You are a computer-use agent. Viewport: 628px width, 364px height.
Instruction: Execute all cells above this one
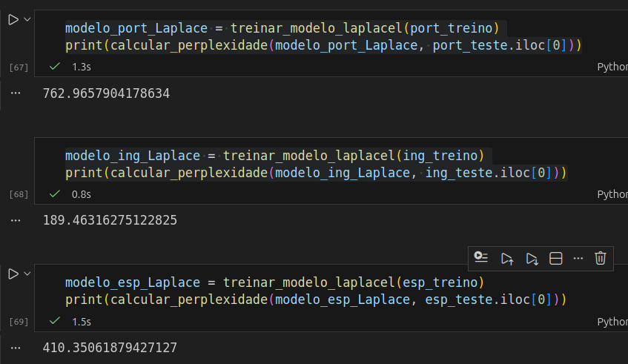[x=507, y=258]
